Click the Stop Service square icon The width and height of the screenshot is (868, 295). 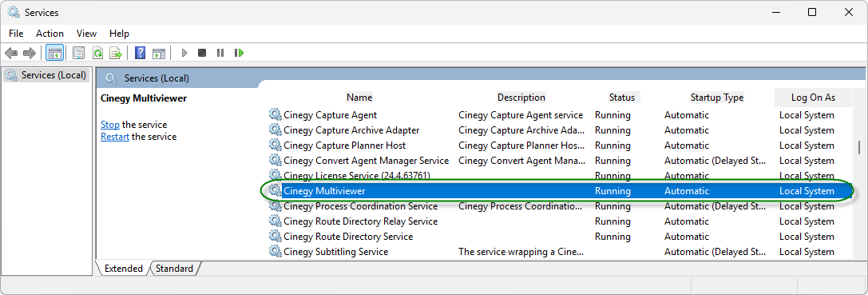click(x=202, y=54)
